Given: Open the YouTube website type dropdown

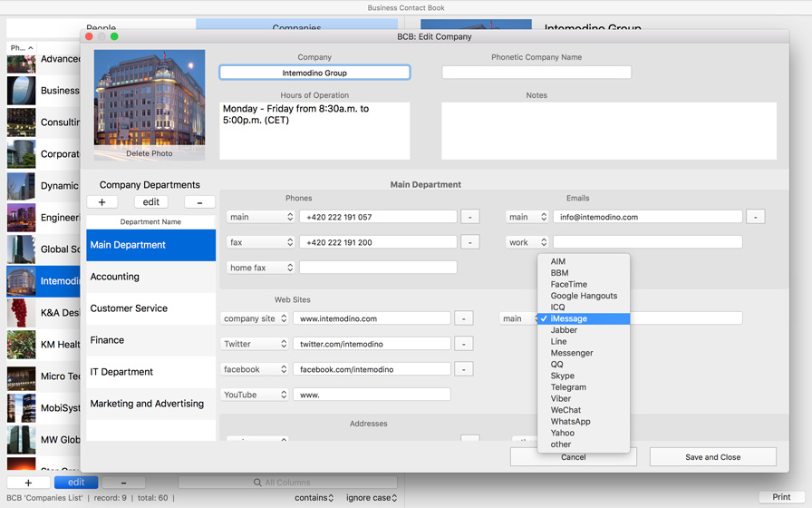Looking at the screenshot, I should (x=255, y=395).
